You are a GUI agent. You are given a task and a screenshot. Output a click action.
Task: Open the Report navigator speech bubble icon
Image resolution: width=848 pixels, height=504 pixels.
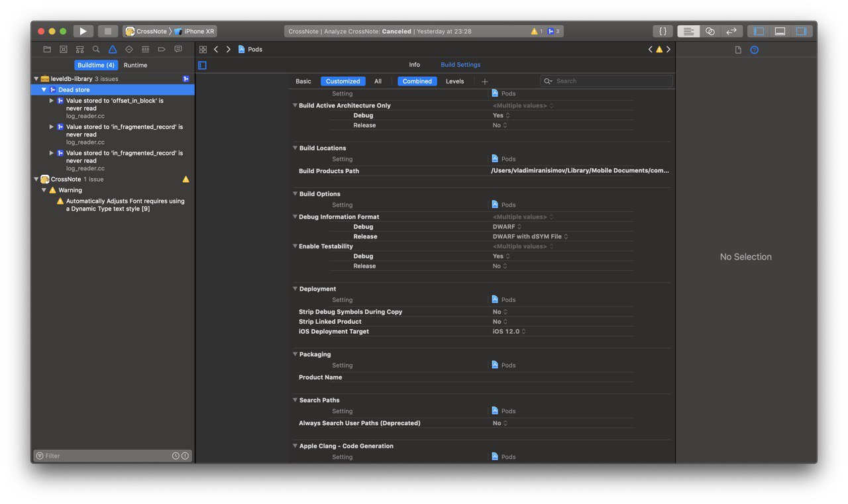point(178,50)
